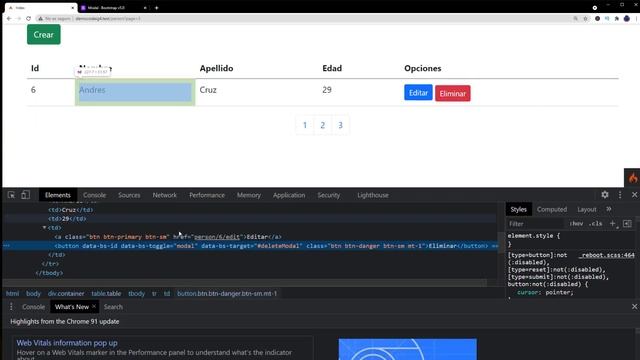
Task: Open the DevTools Network tab
Action: click(x=164, y=195)
